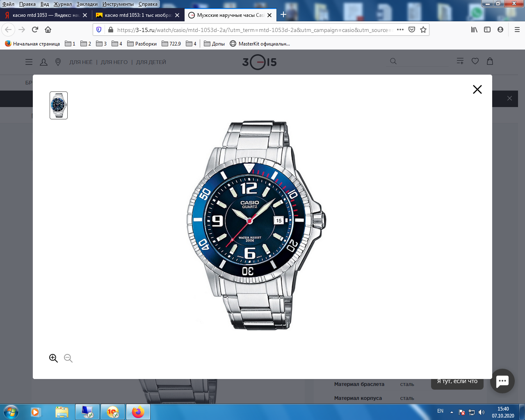
Task: Open Windows Start menu
Action: tap(11, 411)
